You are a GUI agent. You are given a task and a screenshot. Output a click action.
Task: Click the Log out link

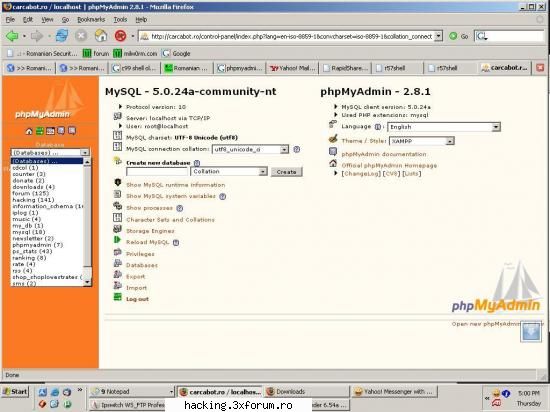[x=138, y=299]
